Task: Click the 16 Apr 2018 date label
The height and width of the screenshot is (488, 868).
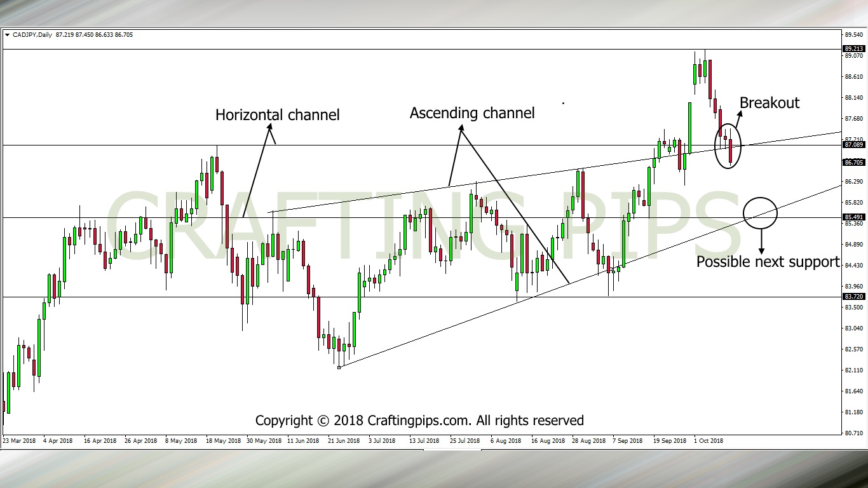Action: pos(100,440)
